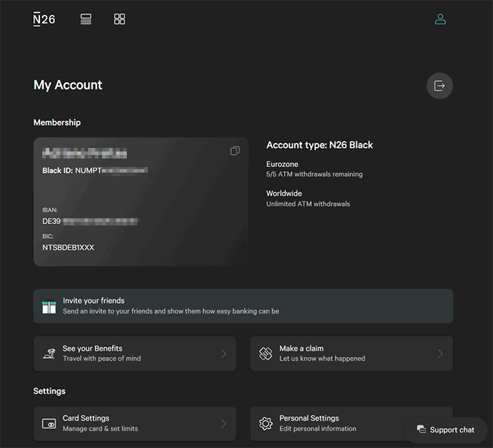Click the gear icon for Personal Settings
The width and height of the screenshot is (493, 448).
click(266, 423)
